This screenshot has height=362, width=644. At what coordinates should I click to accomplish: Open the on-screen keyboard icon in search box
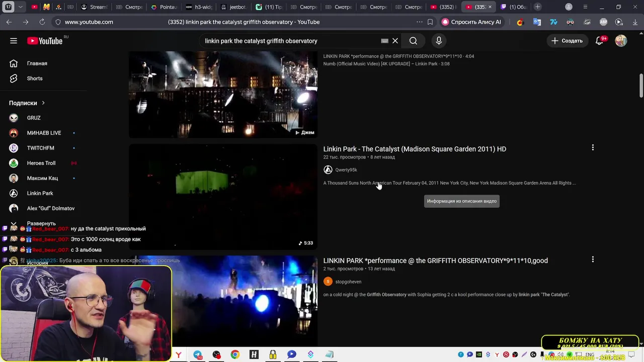[384, 41]
